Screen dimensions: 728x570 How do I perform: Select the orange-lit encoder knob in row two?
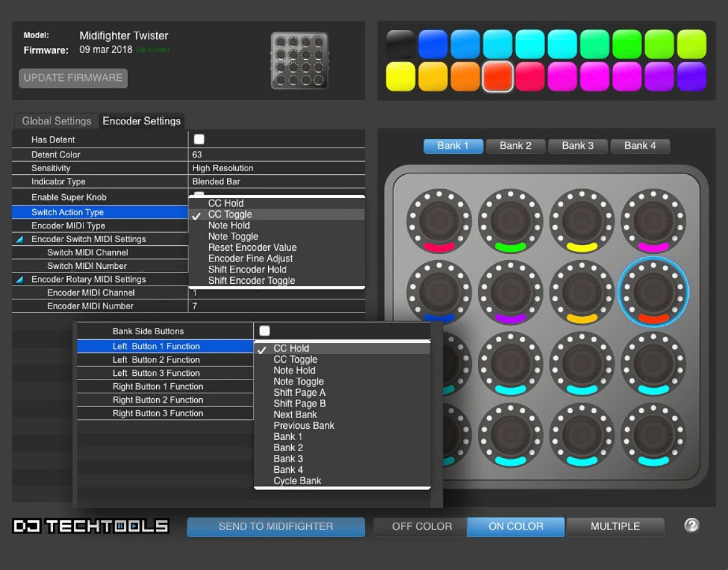click(582, 292)
